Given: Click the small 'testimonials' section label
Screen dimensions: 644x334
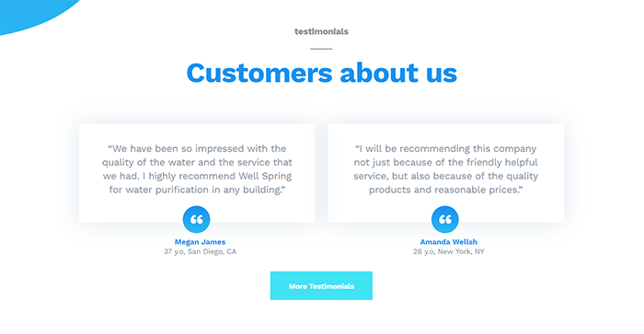Looking at the screenshot, I should 321,31.
